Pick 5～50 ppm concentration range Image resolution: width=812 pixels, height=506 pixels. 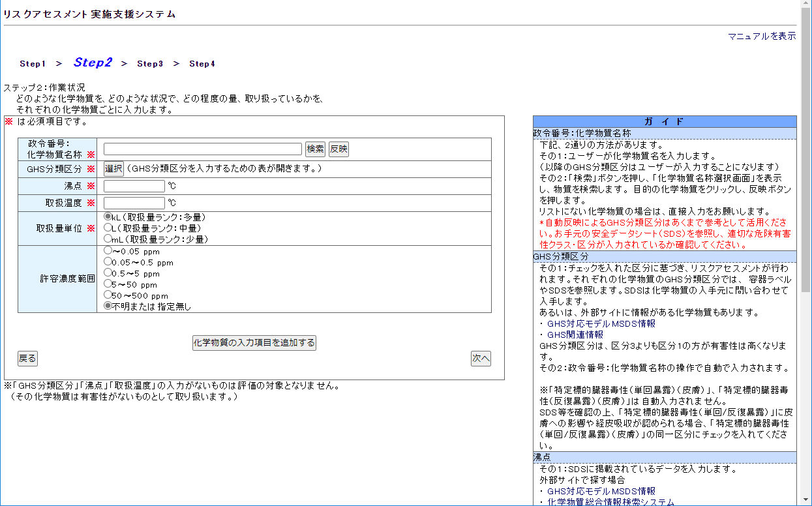108,284
